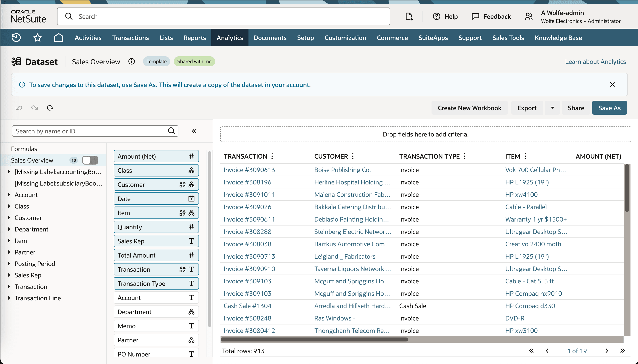Screen dimensions: 638x364
Task: Open the Transaction column options menu
Action: (272, 156)
